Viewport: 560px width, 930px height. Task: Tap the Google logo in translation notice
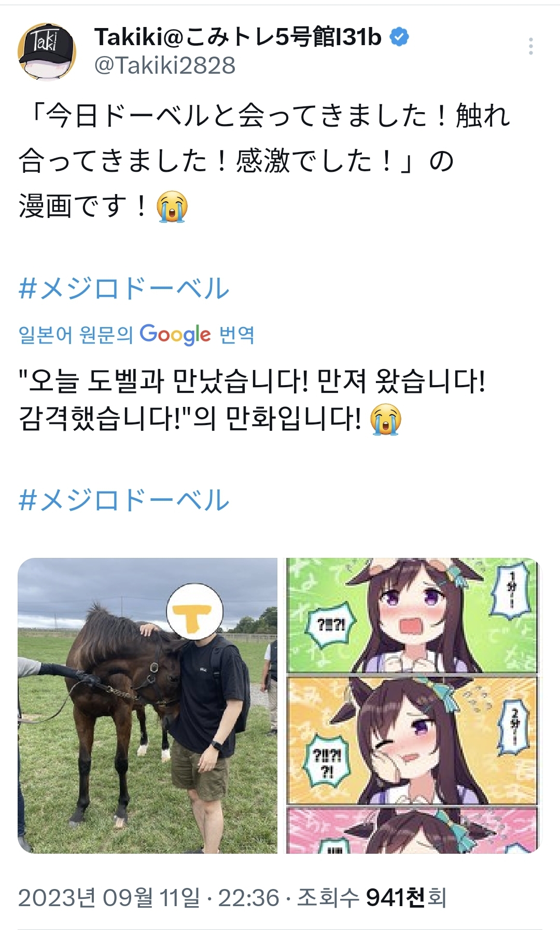coord(175,335)
